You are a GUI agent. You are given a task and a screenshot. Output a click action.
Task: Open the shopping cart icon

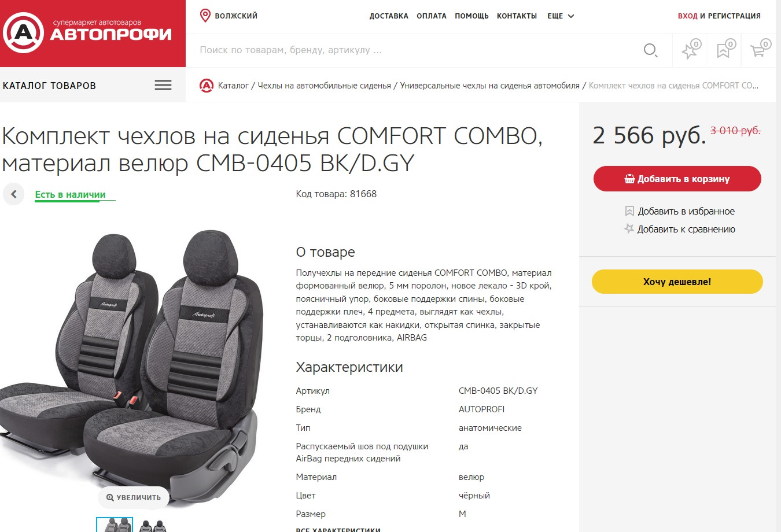[x=759, y=50]
